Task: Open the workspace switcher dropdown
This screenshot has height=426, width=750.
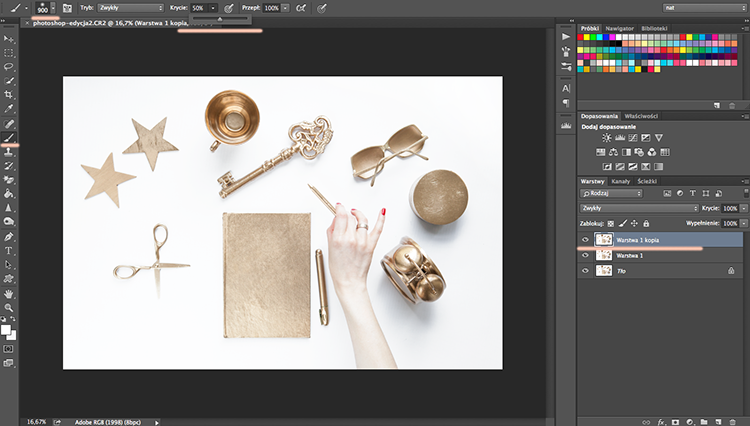Action: click(x=705, y=8)
